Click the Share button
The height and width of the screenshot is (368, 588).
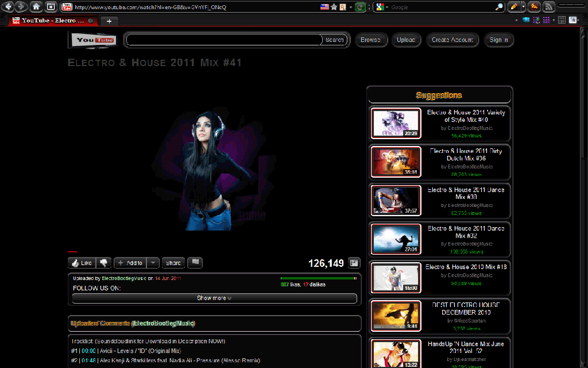click(173, 263)
